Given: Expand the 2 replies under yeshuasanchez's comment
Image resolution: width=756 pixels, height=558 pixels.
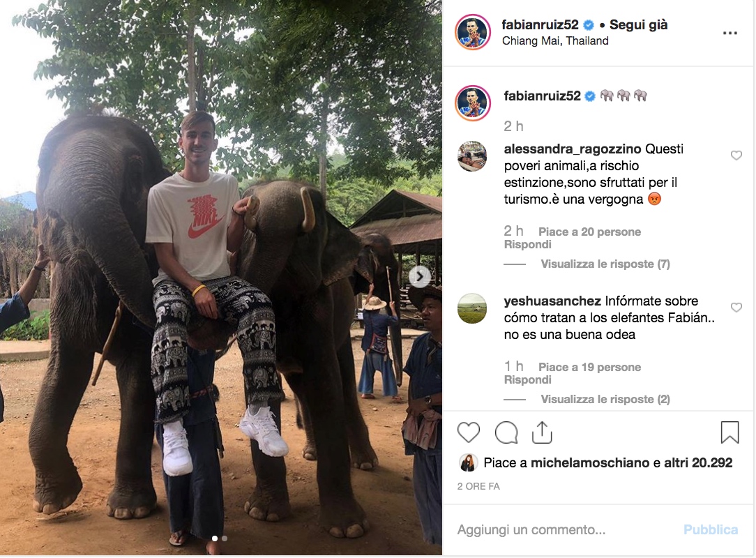Looking at the screenshot, I should coord(605,400).
